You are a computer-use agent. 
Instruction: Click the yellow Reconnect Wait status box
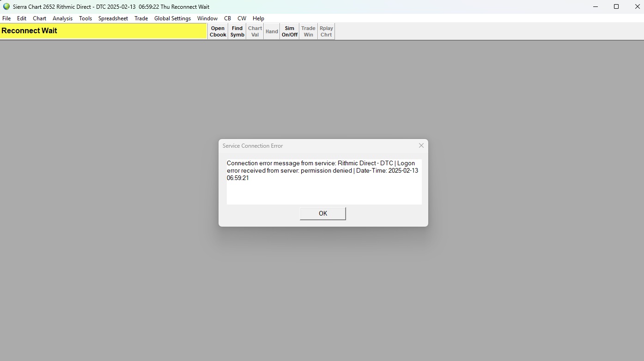pyautogui.click(x=103, y=31)
